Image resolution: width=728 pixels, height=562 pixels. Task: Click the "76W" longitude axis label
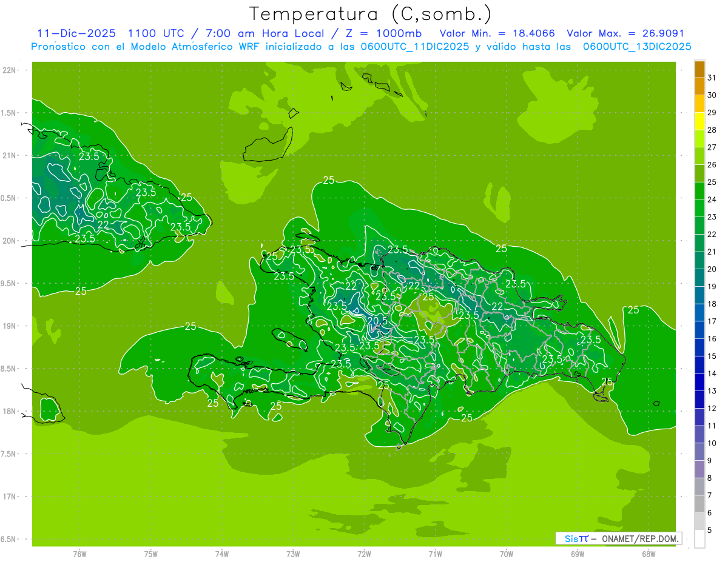pyautogui.click(x=79, y=554)
